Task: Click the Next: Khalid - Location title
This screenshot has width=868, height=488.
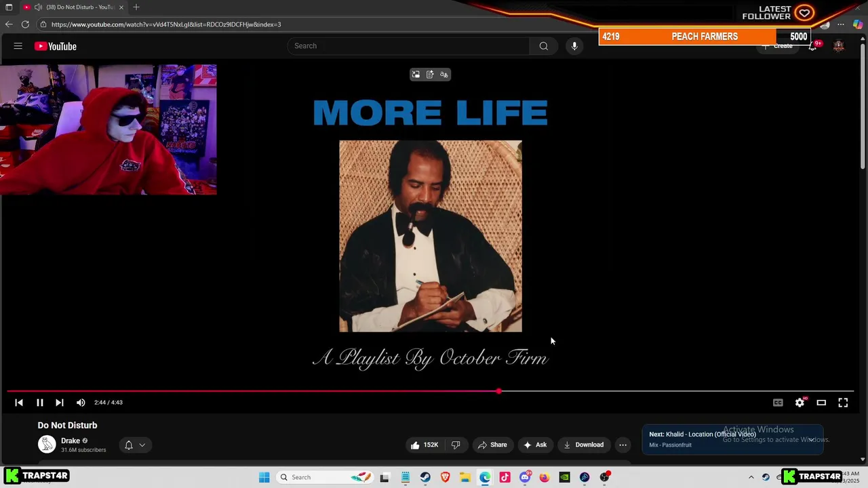Action: click(702, 434)
